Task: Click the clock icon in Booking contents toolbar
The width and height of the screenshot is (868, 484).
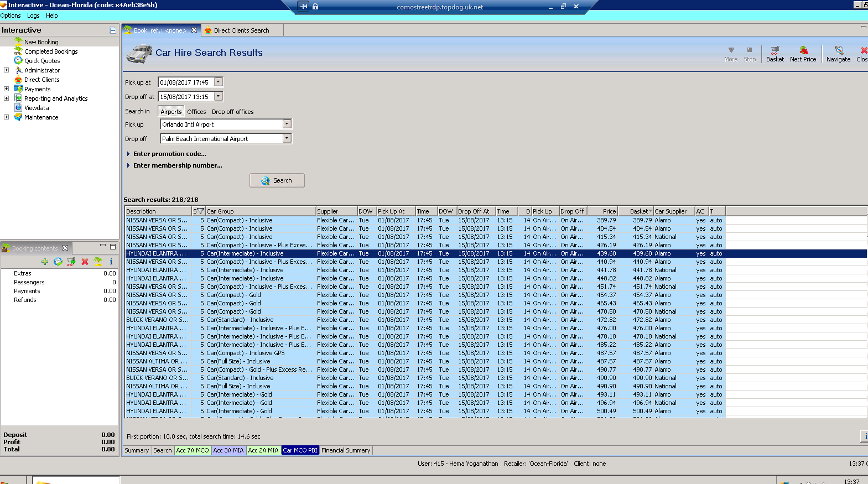Action: (58, 262)
